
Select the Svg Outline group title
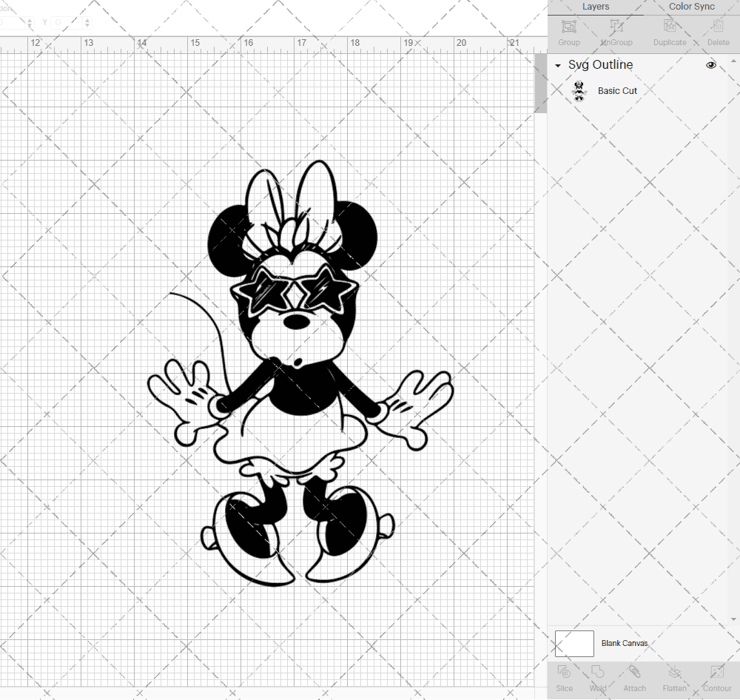point(600,64)
